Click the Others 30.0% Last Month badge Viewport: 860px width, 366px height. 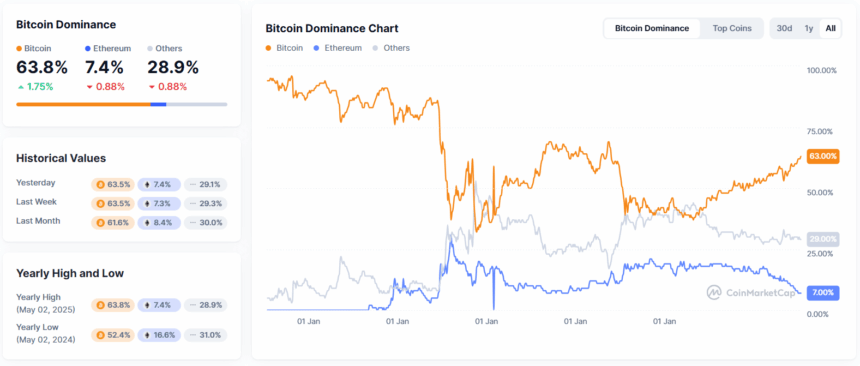coord(205,223)
